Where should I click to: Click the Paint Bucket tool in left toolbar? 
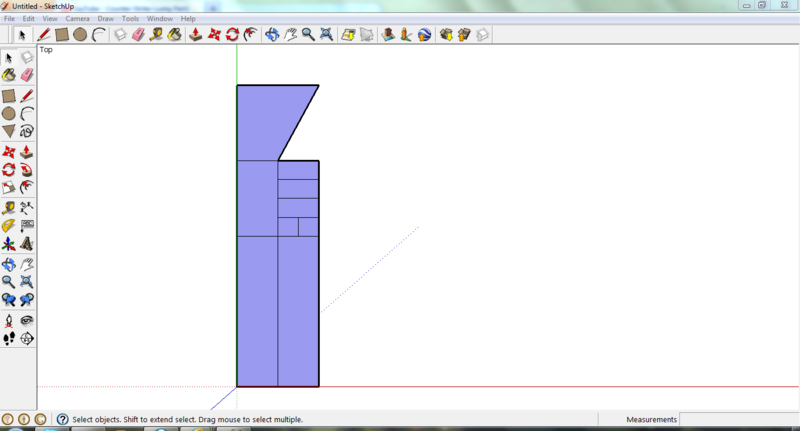9,75
